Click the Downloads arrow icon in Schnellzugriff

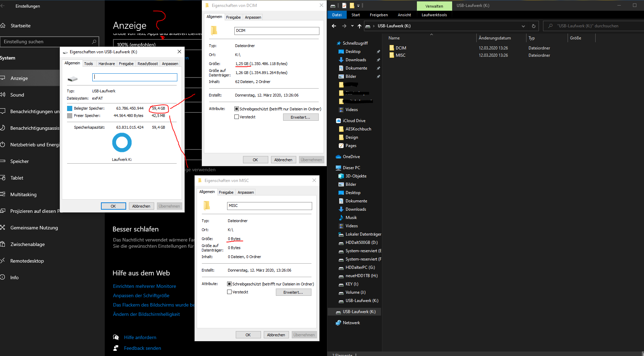[x=341, y=60]
